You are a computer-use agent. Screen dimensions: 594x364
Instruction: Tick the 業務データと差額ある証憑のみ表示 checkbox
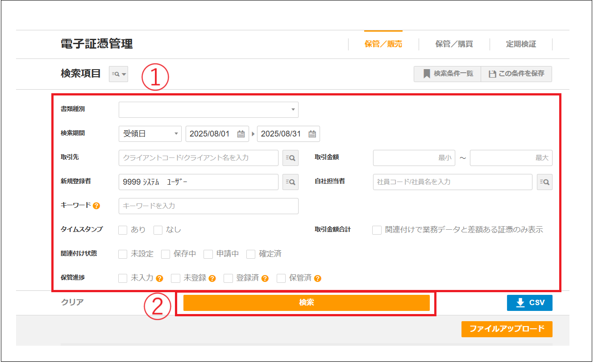tap(377, 230)
